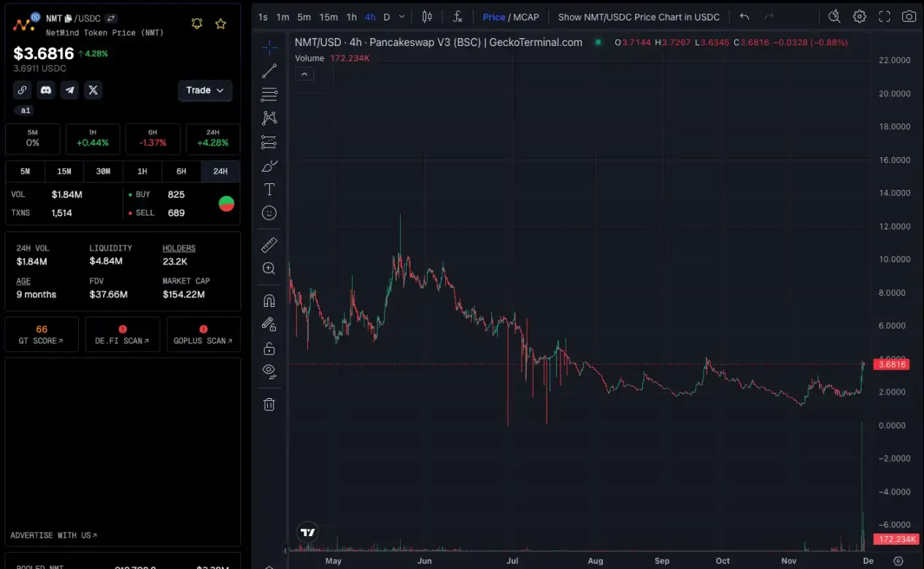The image size is (924, 569).
Task: Open the project's Telegram channel icon
Action: point(70,90)
